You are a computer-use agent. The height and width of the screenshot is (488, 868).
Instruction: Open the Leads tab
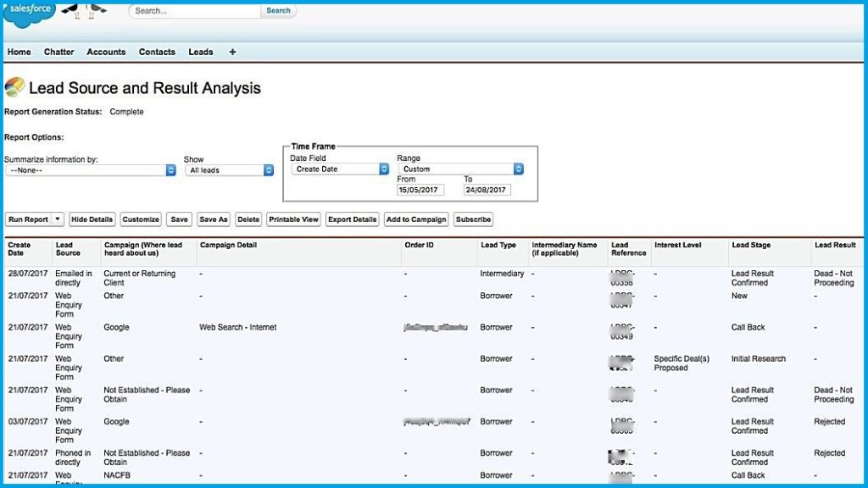(x=201, y=52)
